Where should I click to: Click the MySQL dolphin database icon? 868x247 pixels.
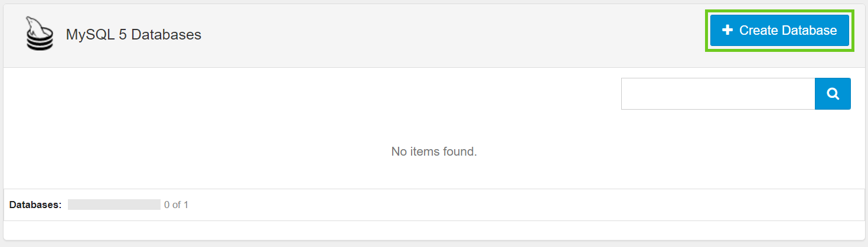(x=40, y=34)
